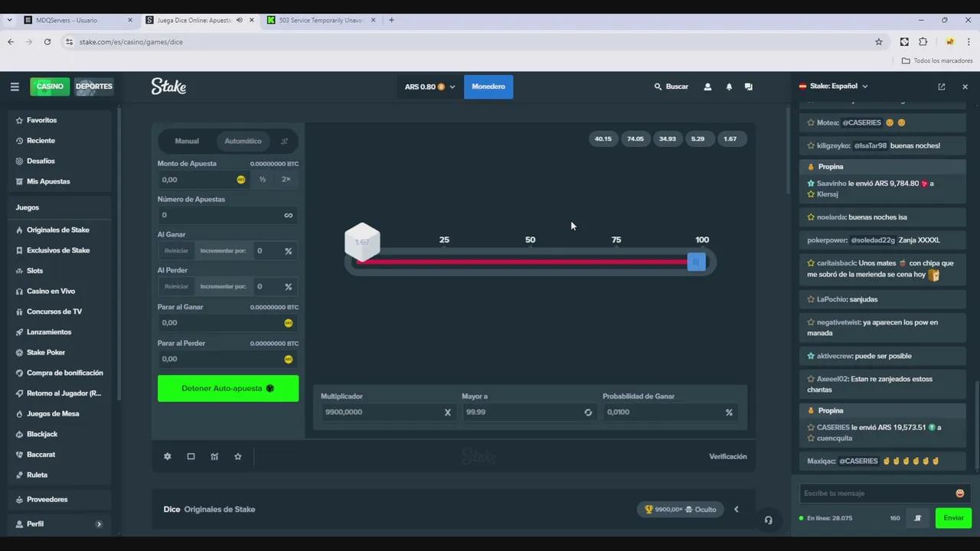The width and height of the screenshot is (980, 551).
Task: Switch to Manual betting tab
Action: coord(187,141)
